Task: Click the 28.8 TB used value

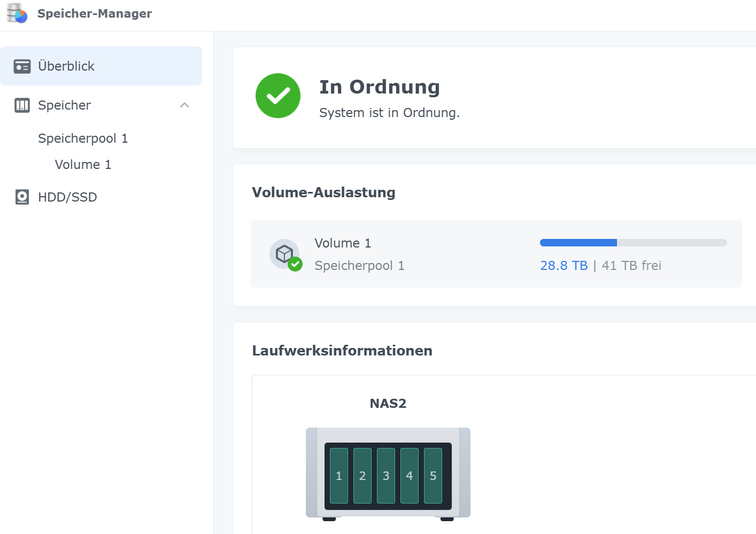Action: click(564, 266)
